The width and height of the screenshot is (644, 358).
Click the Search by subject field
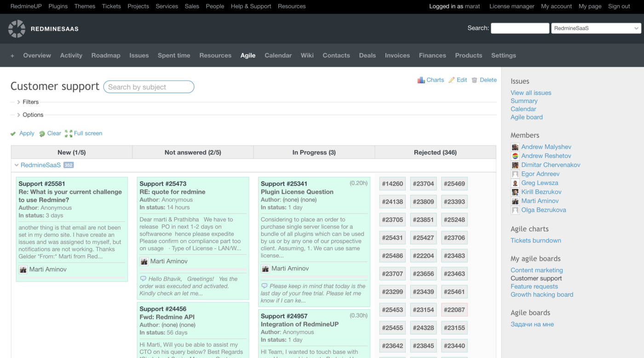(149, 87)
